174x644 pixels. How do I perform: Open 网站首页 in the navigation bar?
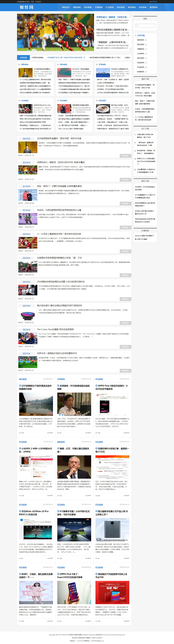66,7
